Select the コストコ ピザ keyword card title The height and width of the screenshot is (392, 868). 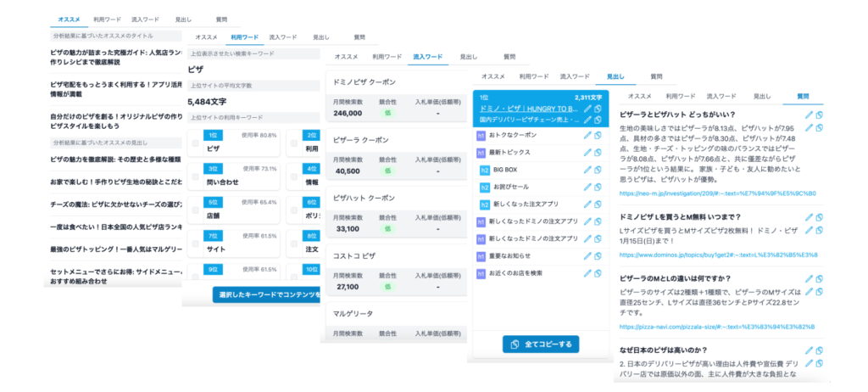[x=354, y=255]
